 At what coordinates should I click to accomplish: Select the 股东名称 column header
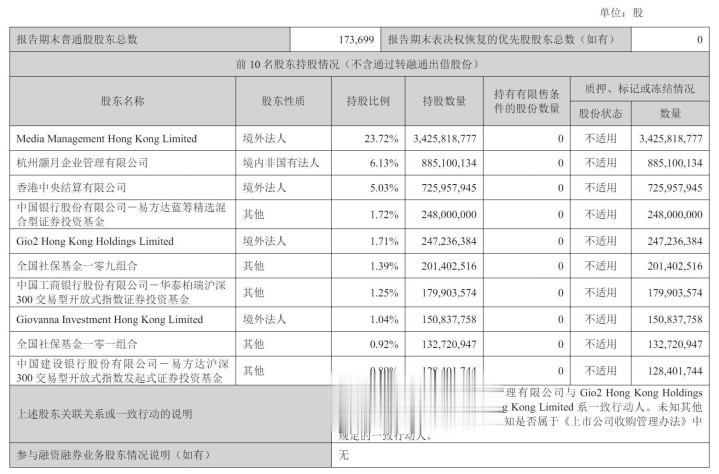click(x=122, y=101)
